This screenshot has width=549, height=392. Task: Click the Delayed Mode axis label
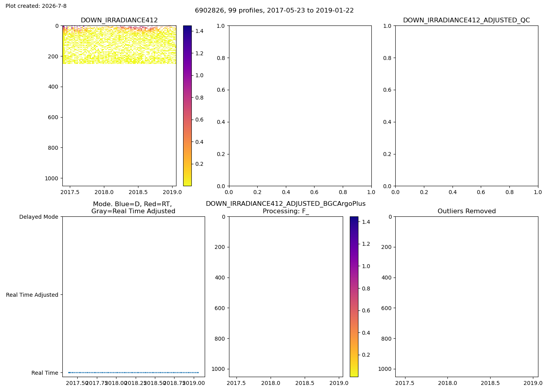click(39, 217)
